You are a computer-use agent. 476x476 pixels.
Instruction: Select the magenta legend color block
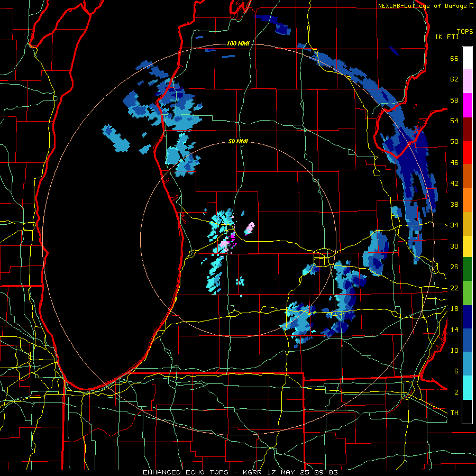[467, 105]
